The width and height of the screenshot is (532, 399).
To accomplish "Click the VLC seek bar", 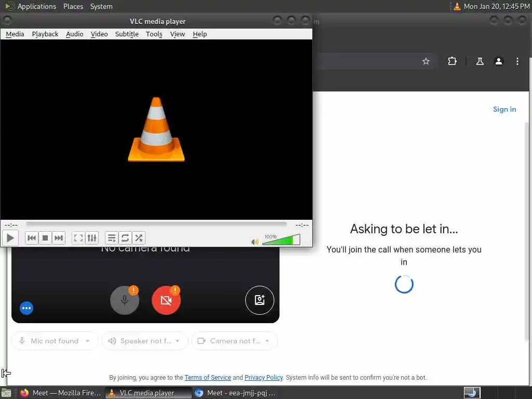I will pos(156,224).
